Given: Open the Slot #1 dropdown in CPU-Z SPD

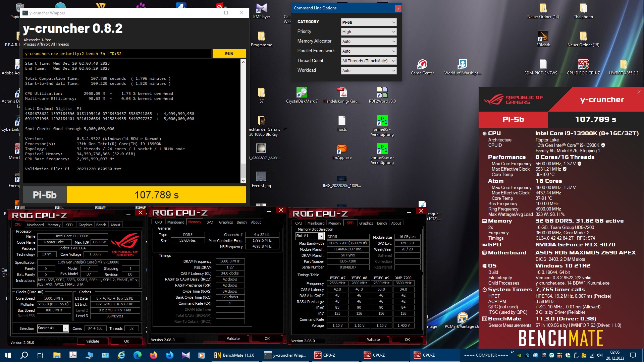Looking at the screenshot, I should [x=309, y=236].
